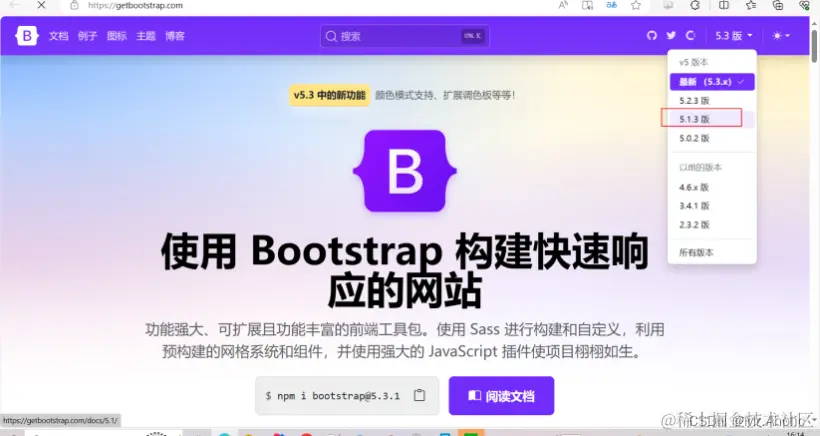Add page to favorites with star icon
Screen dimensions: 820x436
point(636,5)
